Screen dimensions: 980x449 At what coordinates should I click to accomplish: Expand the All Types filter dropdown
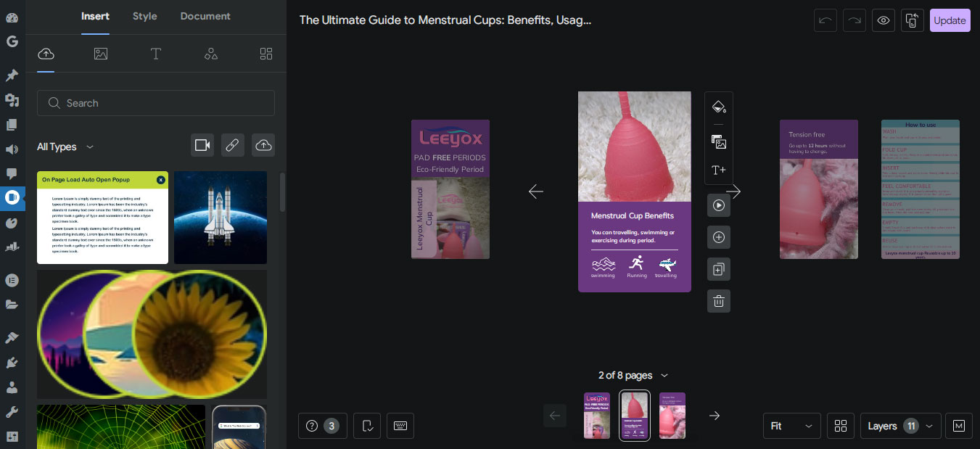pos(65,147)
